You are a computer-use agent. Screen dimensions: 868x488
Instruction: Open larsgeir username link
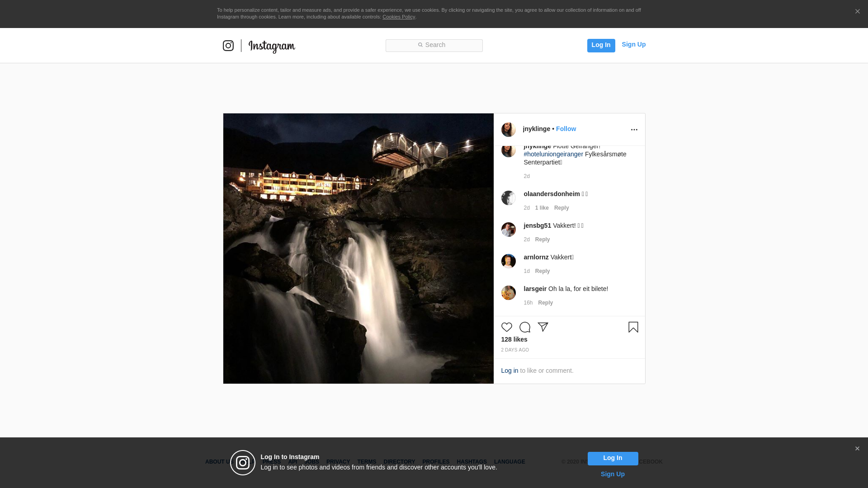click(x=535, y=289)
